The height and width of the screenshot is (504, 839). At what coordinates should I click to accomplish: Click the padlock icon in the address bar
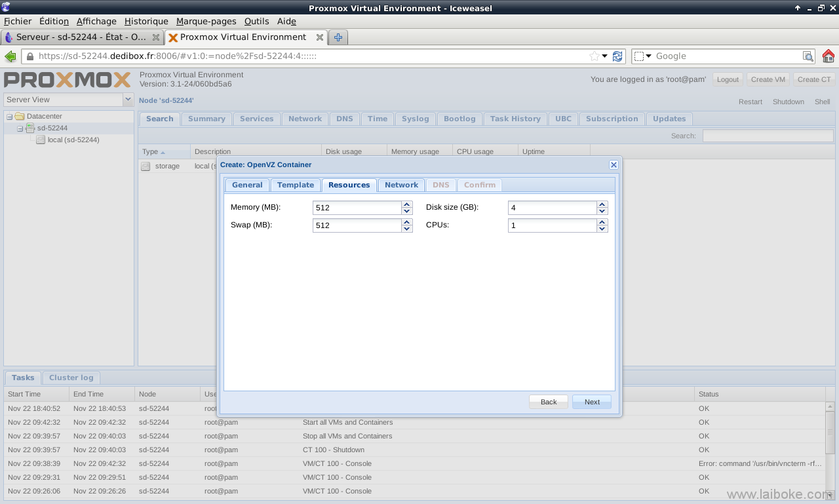pos(29,56)
